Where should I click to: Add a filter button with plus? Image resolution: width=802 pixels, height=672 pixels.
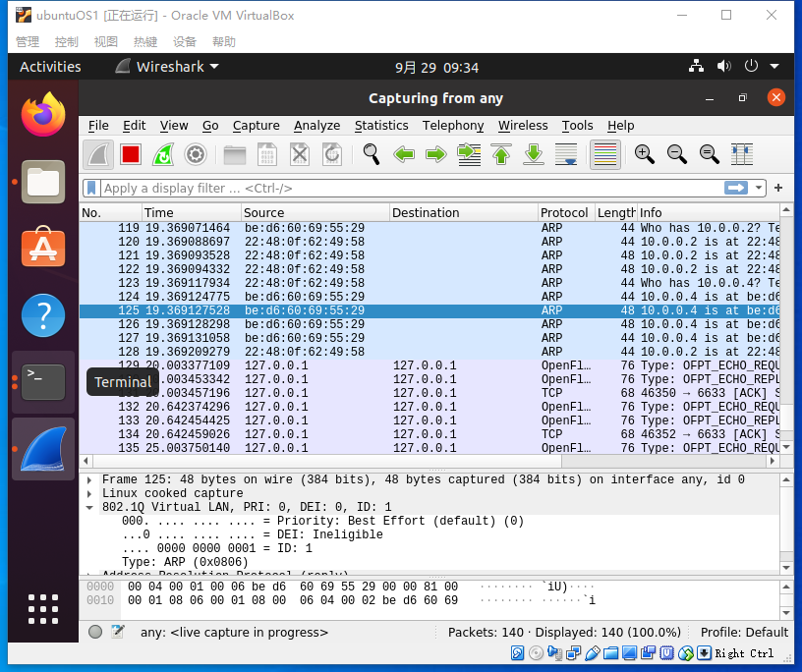pos(778,189)
